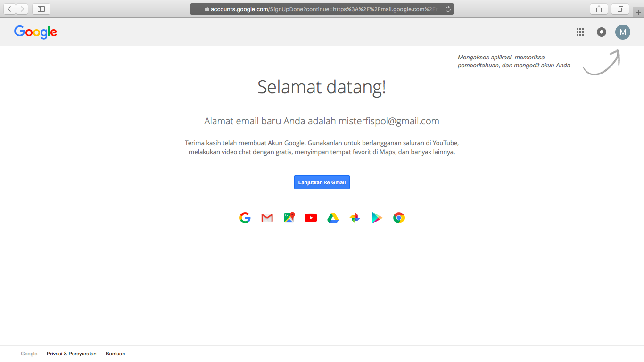Open the notifications bell icon
This screenshot has width=644, height=362.
click(x=602, y=32)
